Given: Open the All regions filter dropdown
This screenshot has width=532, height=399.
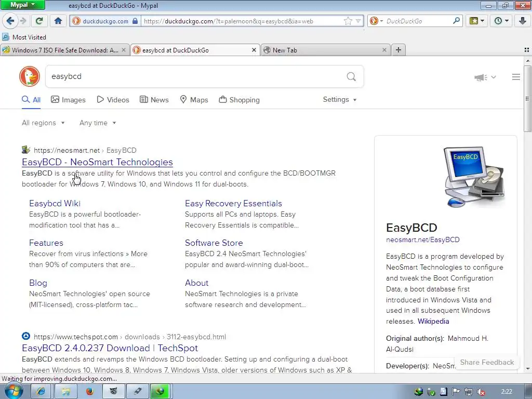Looking at the screenshot, I should [43, 123].
